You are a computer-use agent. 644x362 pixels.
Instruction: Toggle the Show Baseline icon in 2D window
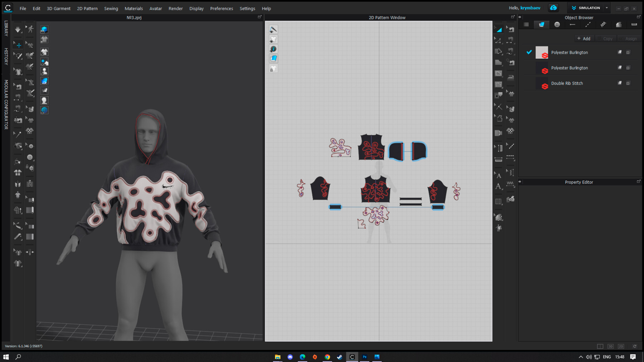tap(273, 29)
